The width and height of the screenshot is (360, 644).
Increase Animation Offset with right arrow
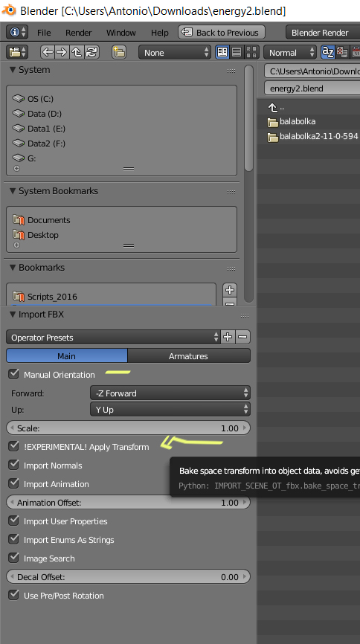245,502
